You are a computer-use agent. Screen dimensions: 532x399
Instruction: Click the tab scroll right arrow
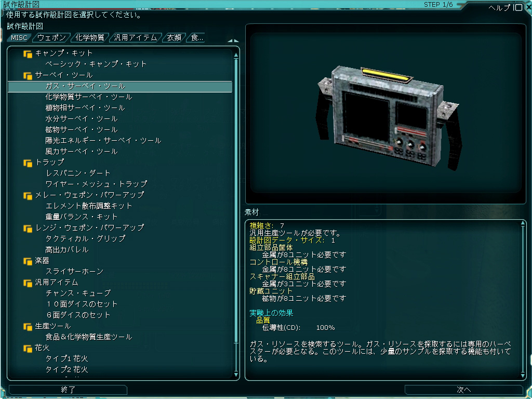click(x=236, y=41)
